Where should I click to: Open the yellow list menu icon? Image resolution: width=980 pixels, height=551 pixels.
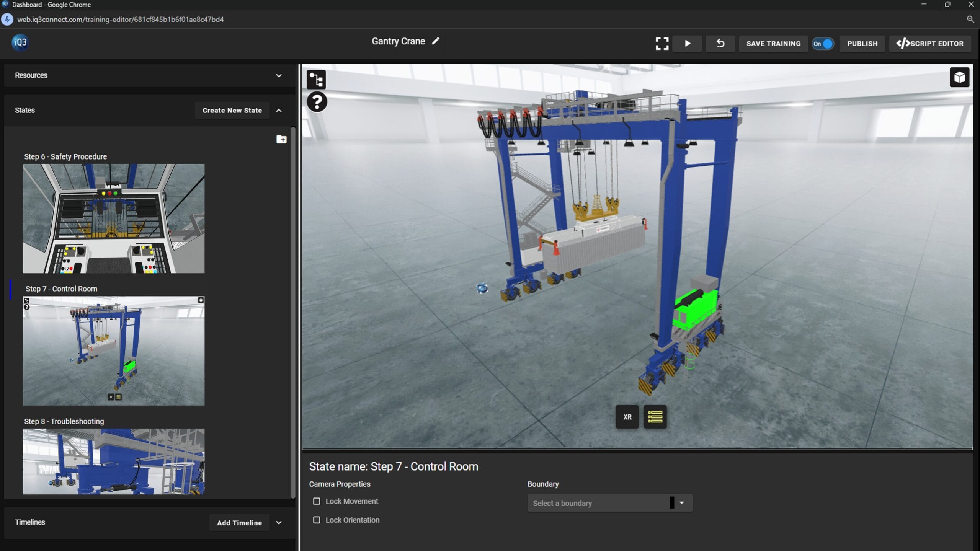pos(655,417)
